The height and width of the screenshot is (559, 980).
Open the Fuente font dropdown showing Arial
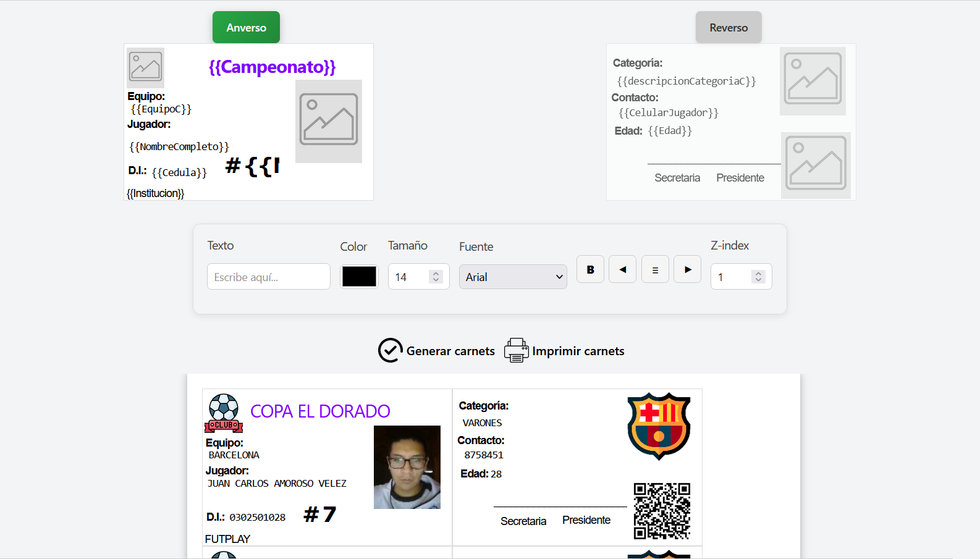pyautogui.click(x=512, y=277)
